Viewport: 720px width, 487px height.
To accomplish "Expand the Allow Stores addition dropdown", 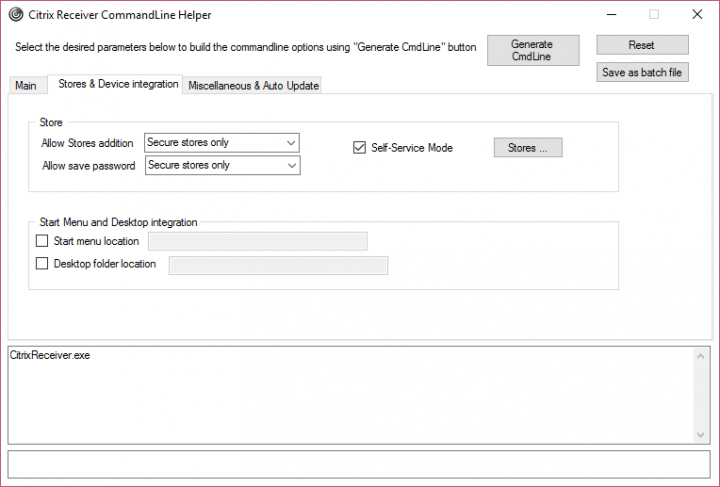I will 291,143.
